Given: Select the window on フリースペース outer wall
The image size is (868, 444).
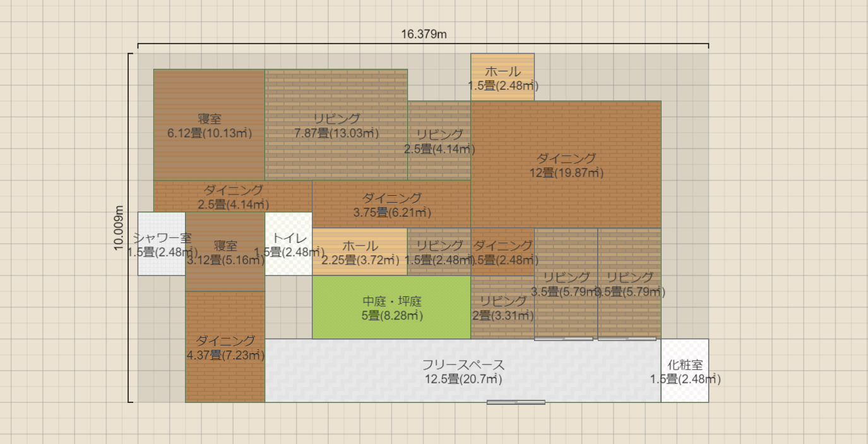Looking at the screenshot, I should 516,402.
